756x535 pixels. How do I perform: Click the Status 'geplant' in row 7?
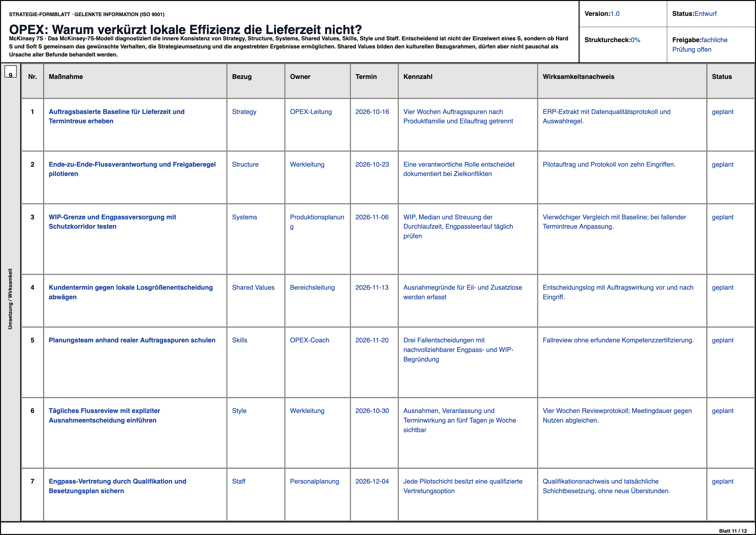coord(722,481)
